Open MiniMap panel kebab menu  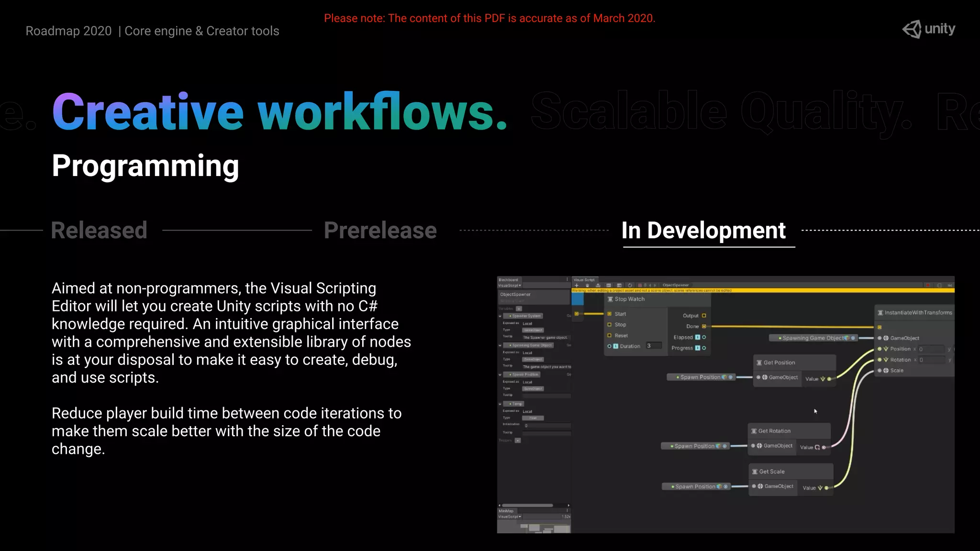tap(567, 511)
